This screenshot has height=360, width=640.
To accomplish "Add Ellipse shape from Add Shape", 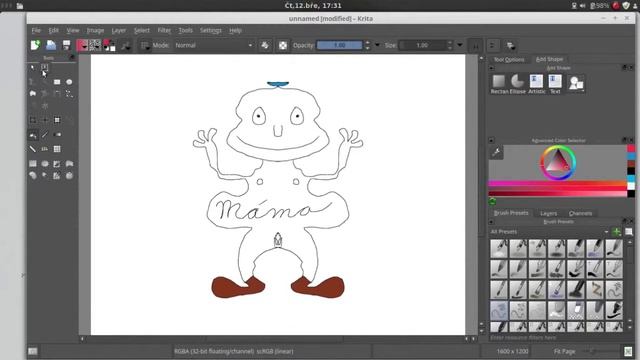I will tap(518, 84).
